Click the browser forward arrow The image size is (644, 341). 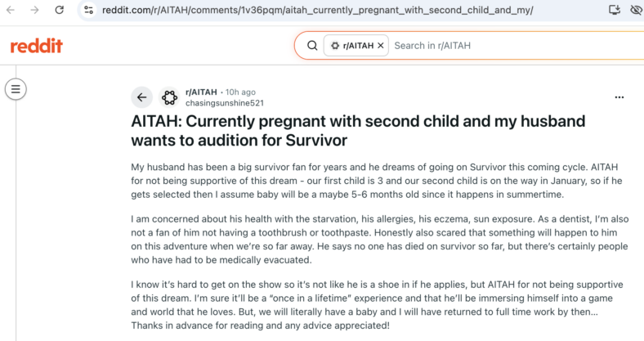point(35,10)
